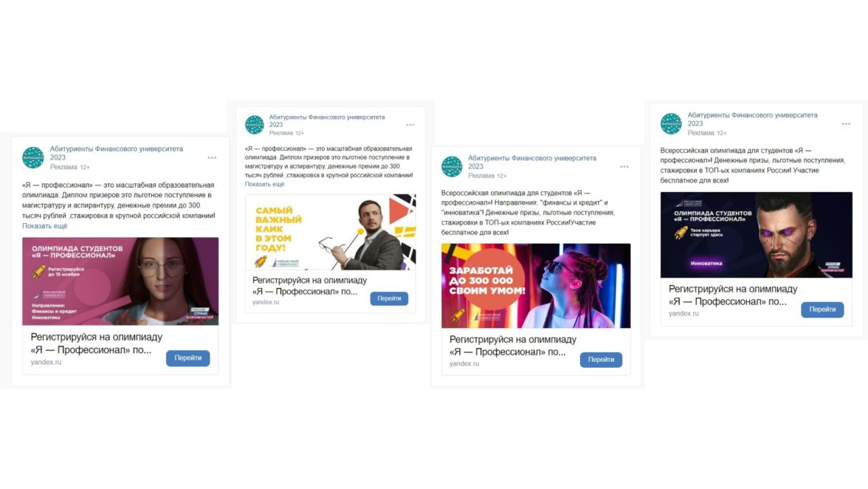
Task: Open the Заработай до 300 000 banner image
Action: (x=536, y=286)
